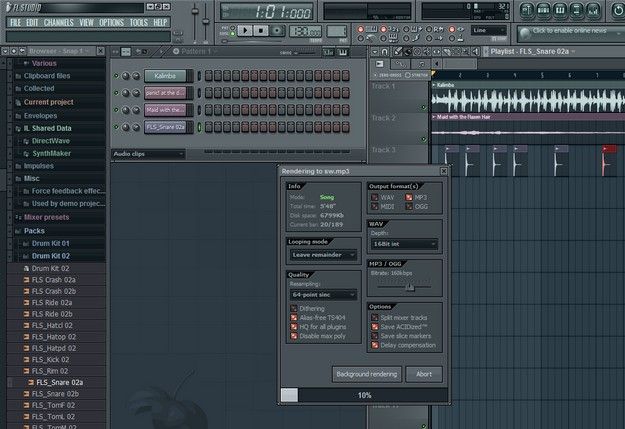
Task: Click to enable online news
Action: [x=569, y=31]
